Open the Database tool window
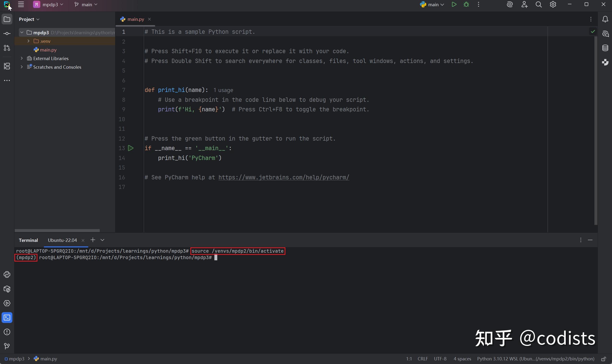The image size is (612, 364). click(606, 48)
